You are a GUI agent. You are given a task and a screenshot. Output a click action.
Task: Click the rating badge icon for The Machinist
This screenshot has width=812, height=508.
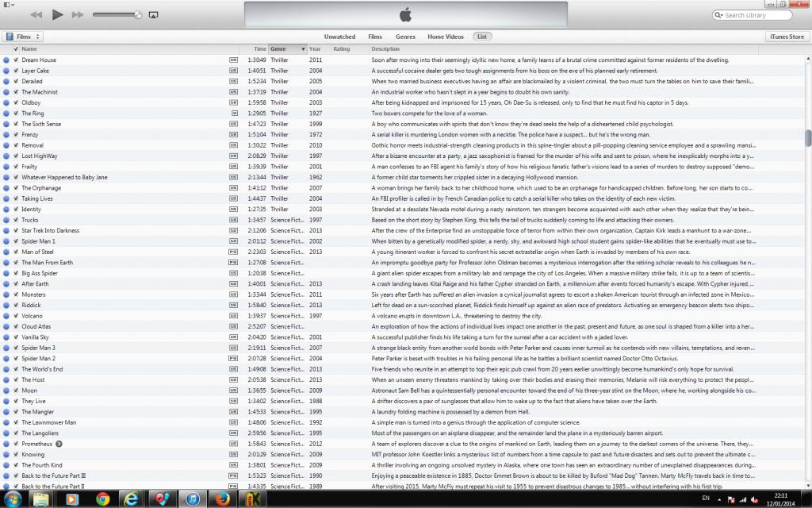point(234,92)
